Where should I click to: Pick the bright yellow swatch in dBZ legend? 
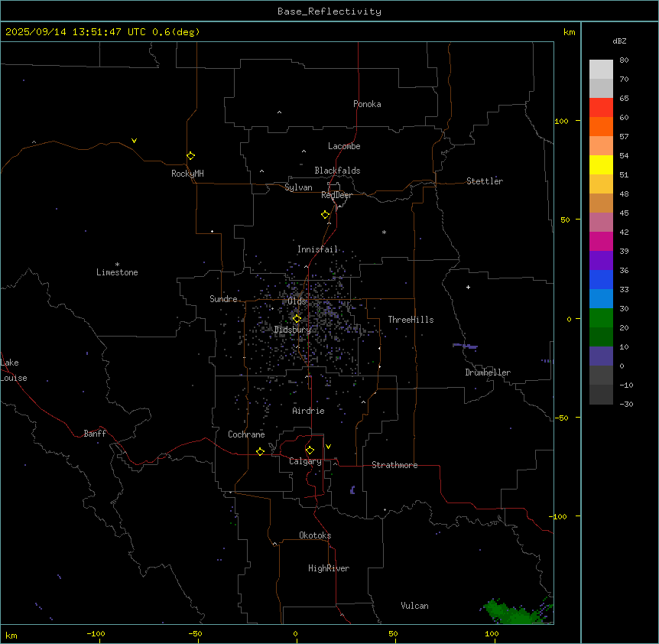point(601,164)
